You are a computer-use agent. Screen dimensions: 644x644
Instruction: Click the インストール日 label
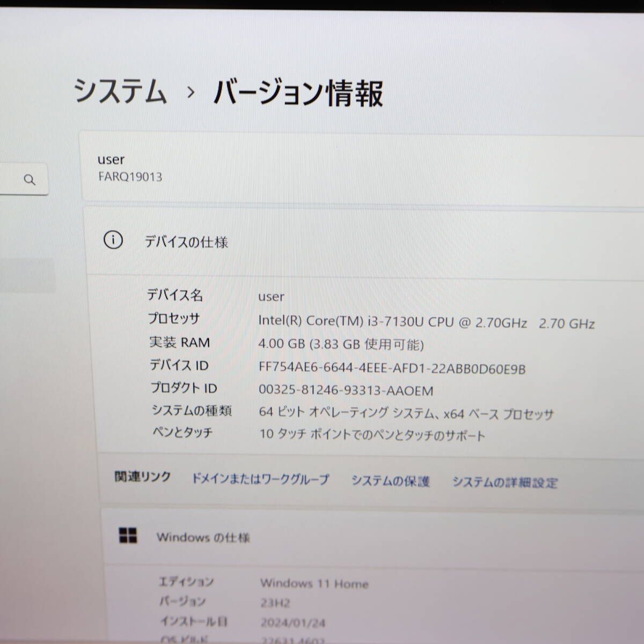193,621
